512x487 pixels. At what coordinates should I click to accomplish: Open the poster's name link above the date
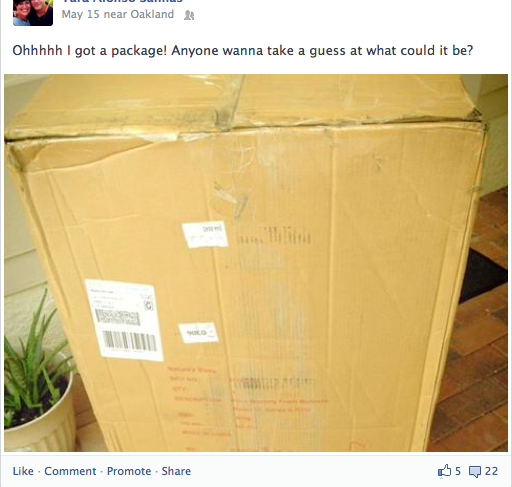coord(123,1)
